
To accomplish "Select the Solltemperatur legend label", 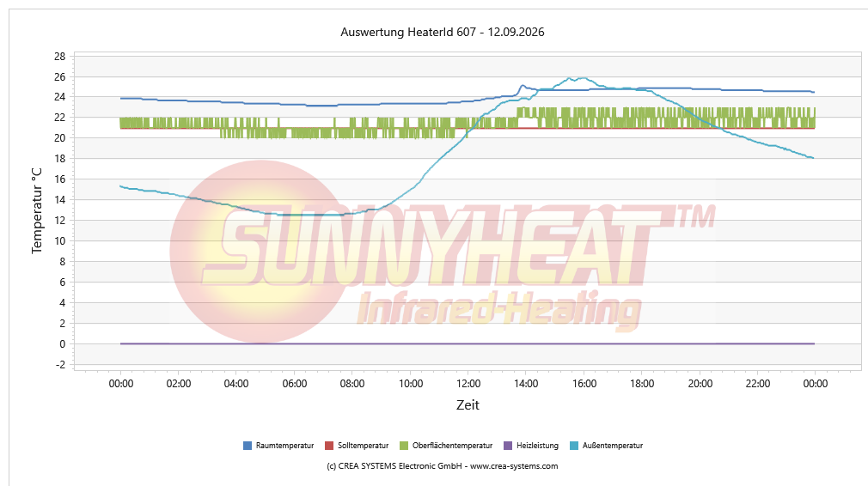I will [364, 446].
